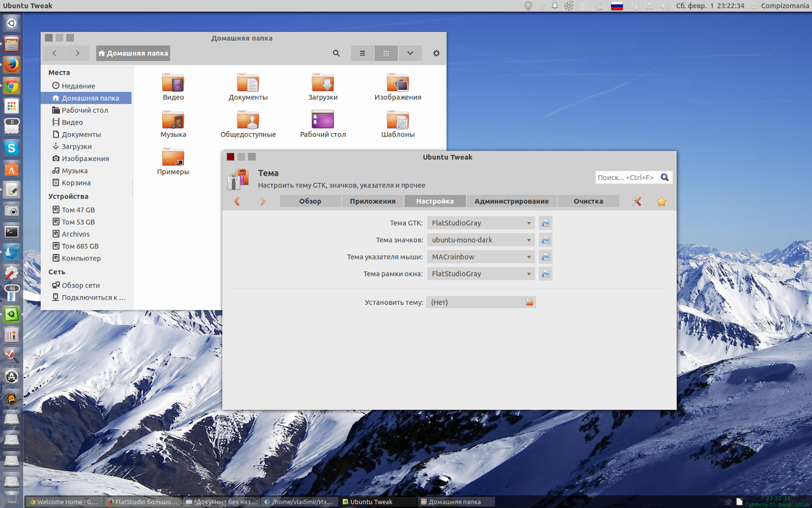The width and height of the screenshot is (812, 508).
Task: Open the file manager view options dropdown
Action: [410, 53]
